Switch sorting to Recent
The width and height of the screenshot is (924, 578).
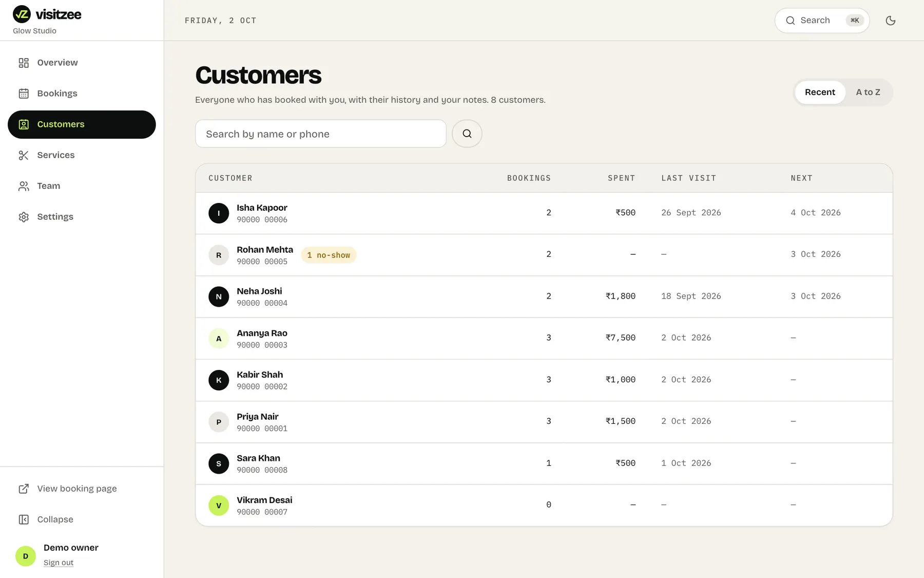tap(820, 92)
